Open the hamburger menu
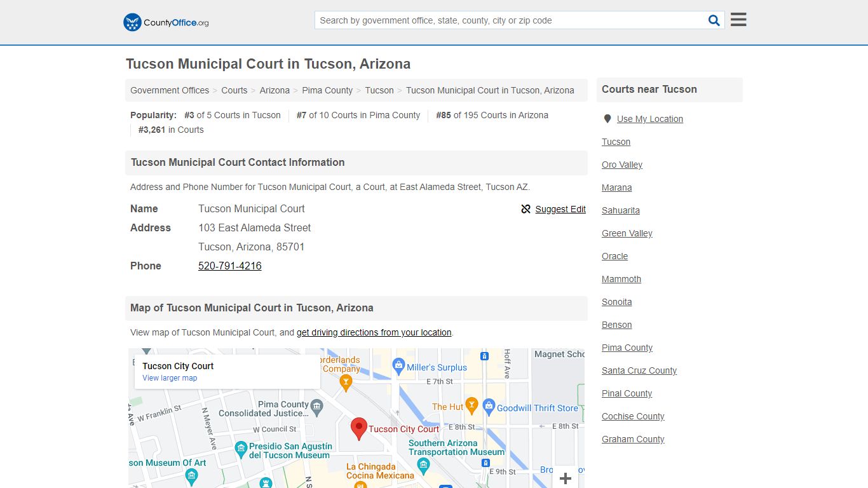 coord(738,20)
